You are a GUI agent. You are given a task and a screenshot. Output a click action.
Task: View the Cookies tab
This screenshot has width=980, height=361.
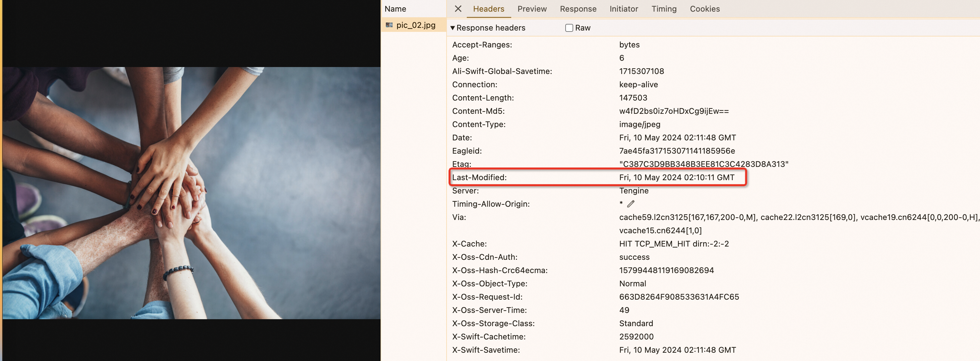click(x=704, y=9)
